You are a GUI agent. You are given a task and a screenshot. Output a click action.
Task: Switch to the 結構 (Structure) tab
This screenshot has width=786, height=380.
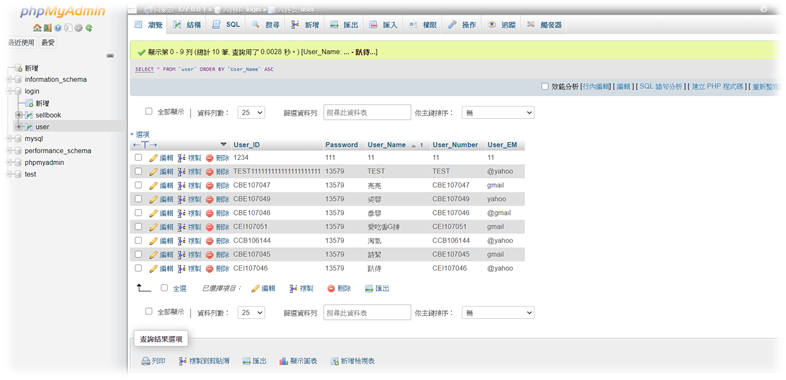click(187, 25)
